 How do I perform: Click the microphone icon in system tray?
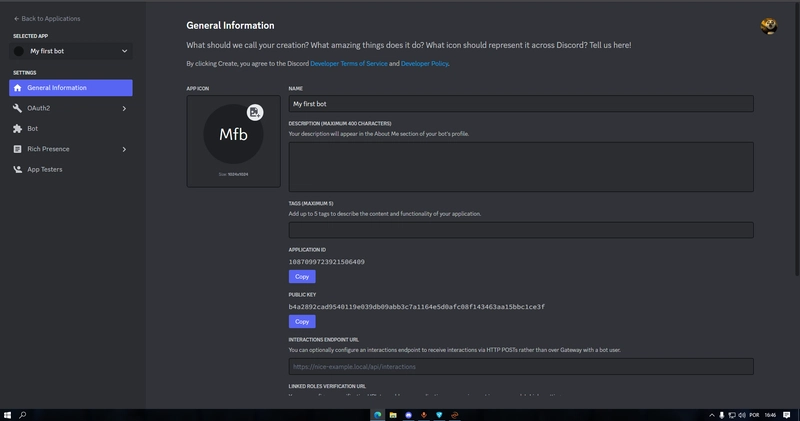click(721, 415)
